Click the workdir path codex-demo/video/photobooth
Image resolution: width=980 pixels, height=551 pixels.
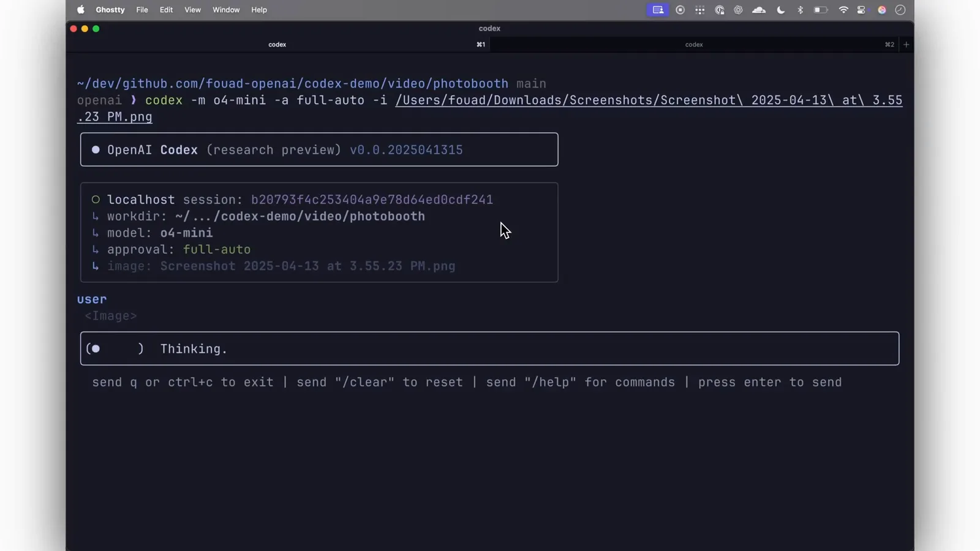[300, 216]
